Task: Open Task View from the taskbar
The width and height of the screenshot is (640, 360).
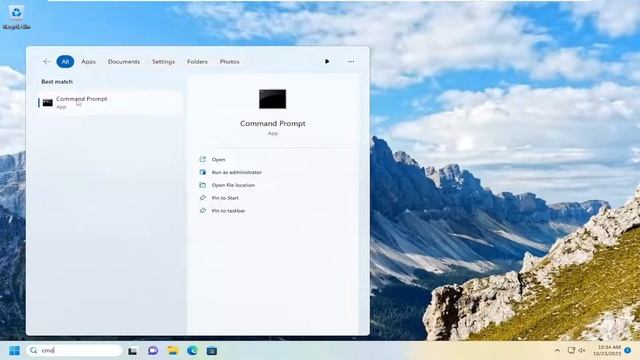Action: coord(132,351)
